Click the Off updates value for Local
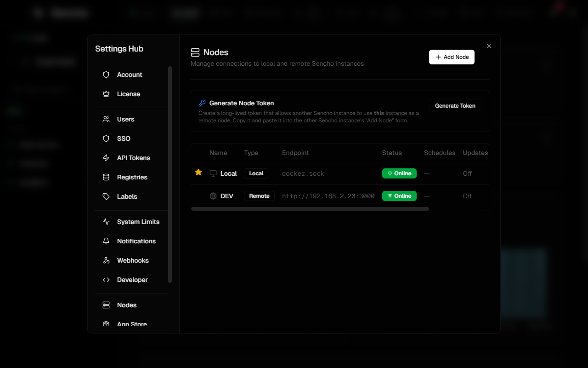588x368 pixels. (467, 173)
